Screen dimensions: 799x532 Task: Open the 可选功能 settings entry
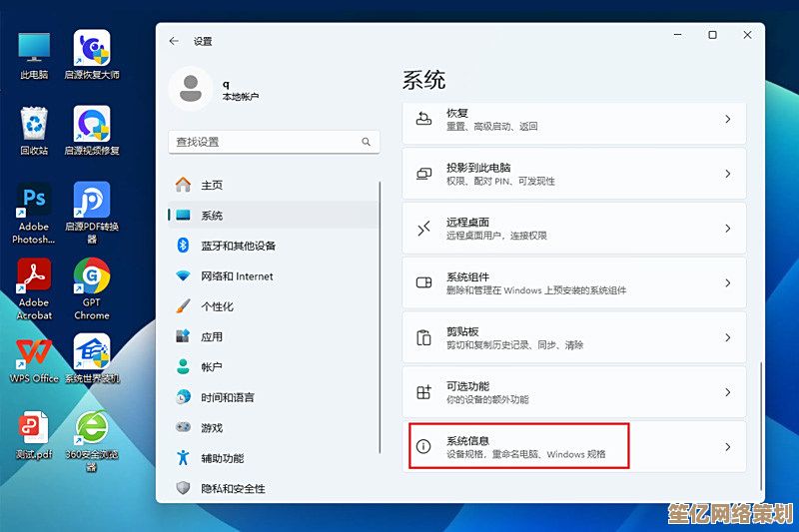(573, 392)
